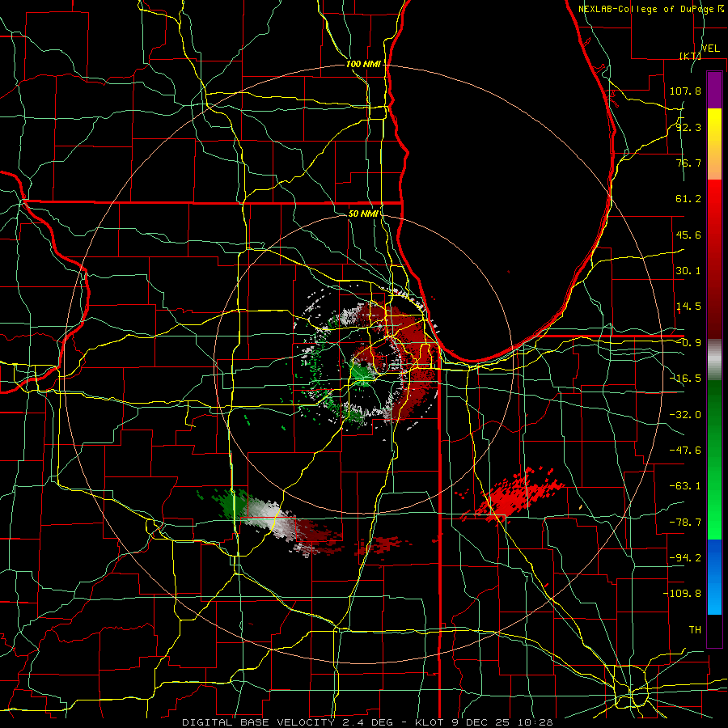Select the -109.8 velocity scale value

click(682, 594)
